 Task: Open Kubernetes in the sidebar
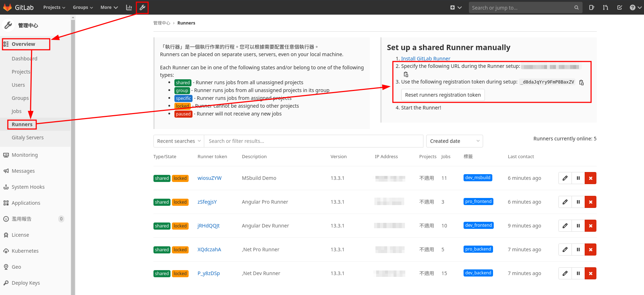click(25, 251)
